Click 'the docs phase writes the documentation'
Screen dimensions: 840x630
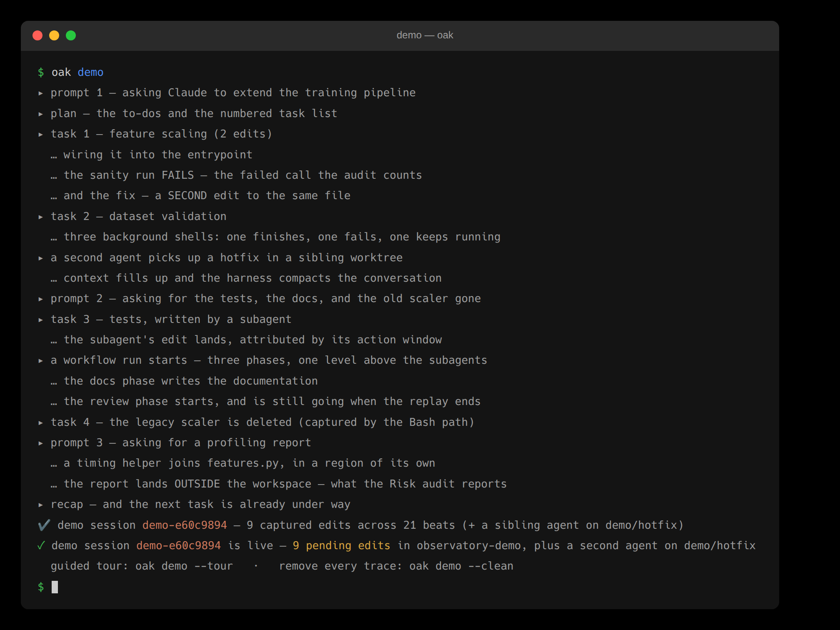(x=184, y=381)
